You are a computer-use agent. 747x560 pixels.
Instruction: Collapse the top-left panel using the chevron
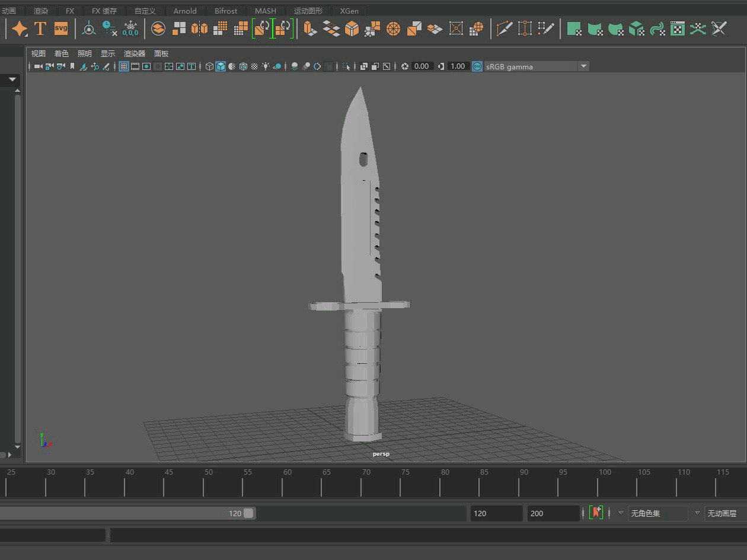(x=12, y=79)
